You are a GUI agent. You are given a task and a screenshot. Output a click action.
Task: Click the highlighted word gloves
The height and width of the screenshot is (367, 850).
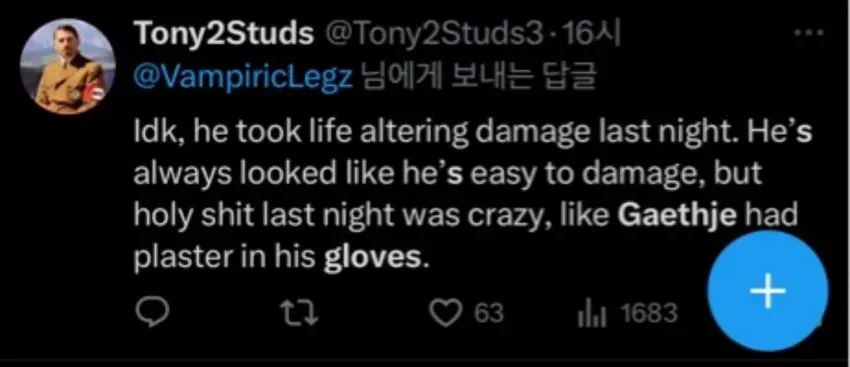point(371,258)
